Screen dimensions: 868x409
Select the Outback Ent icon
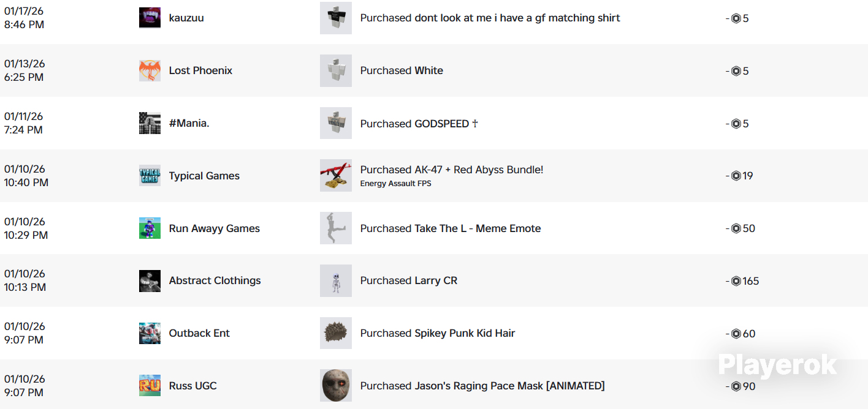150,333
